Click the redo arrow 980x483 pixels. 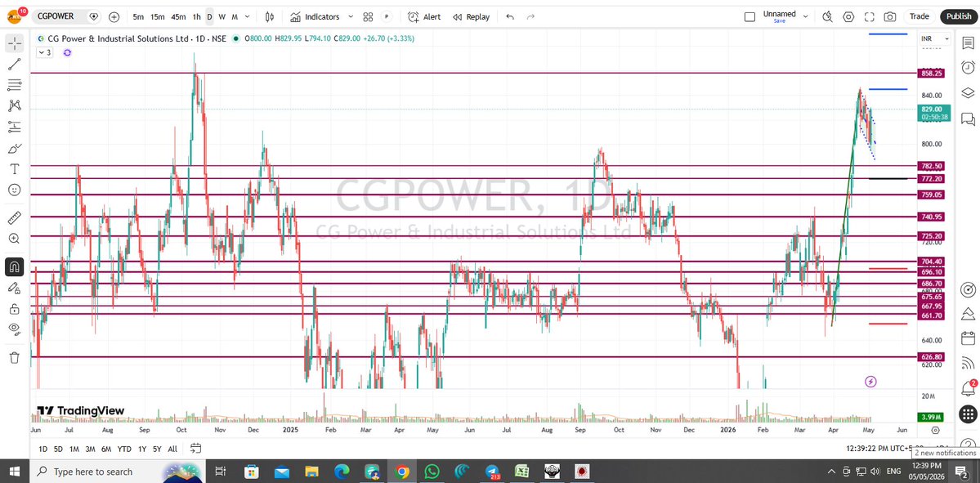[x=530, y=17]
